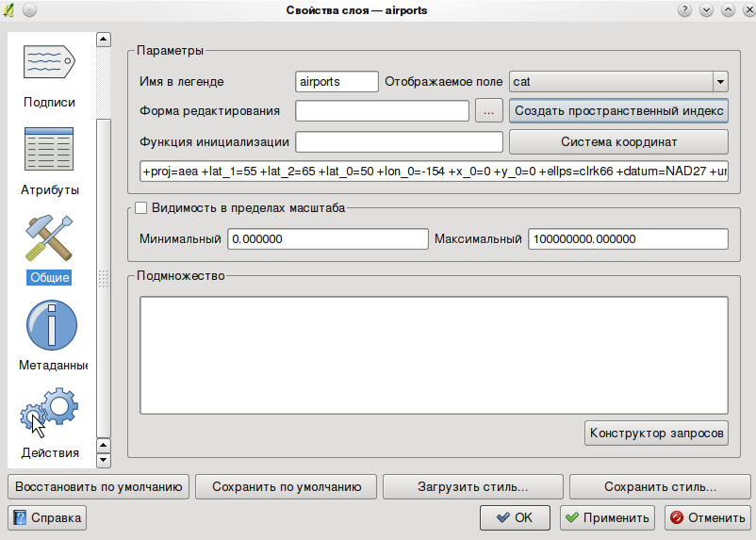Click the title bar help question icon

coord(684,10)
